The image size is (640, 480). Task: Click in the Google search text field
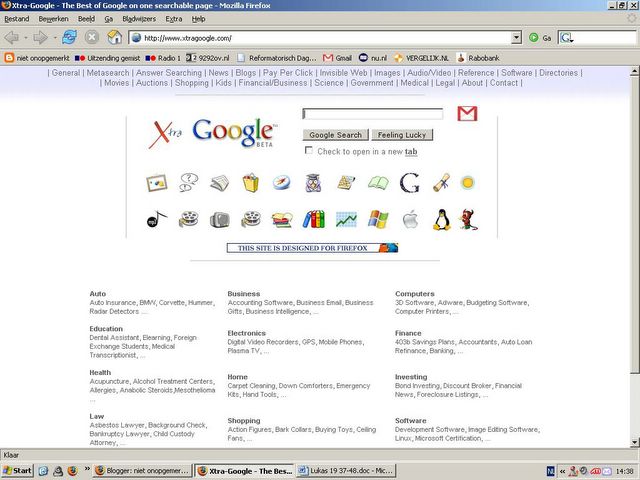pos(373,114)
